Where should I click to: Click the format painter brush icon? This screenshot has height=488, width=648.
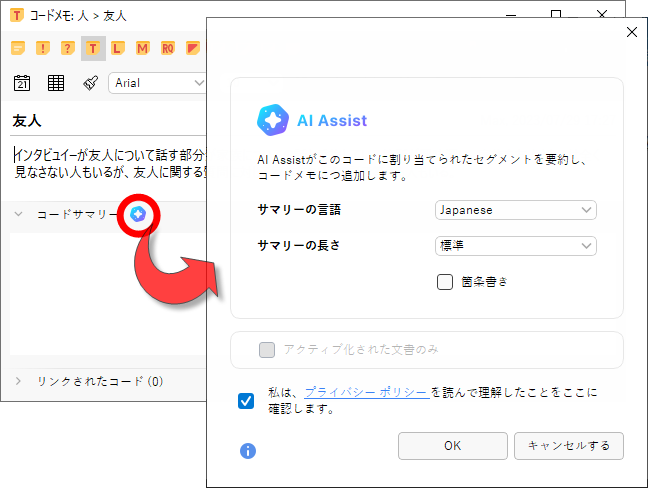[91, 83]
